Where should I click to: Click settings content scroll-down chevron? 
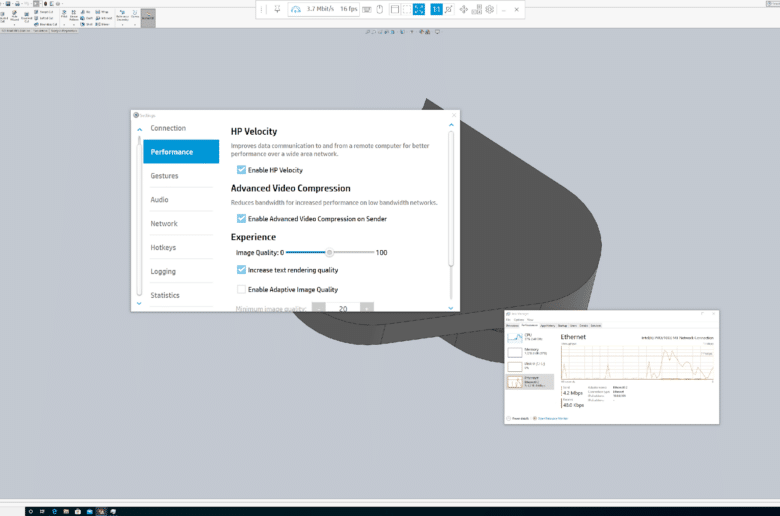[451, 308]
